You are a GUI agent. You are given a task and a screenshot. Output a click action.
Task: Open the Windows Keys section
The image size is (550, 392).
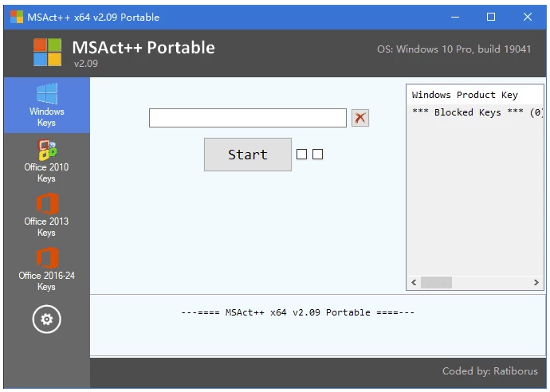(x=46, y=105)
